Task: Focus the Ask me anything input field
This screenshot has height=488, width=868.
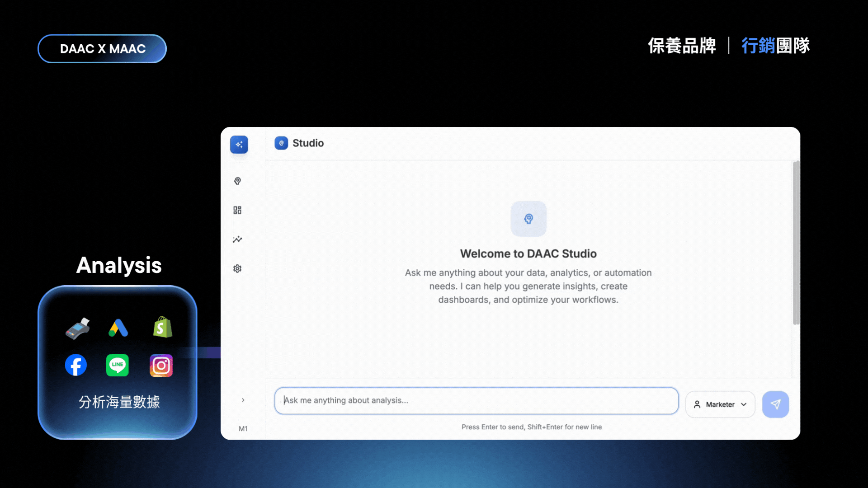Action: pyautogui.click(x=476, y=401)
